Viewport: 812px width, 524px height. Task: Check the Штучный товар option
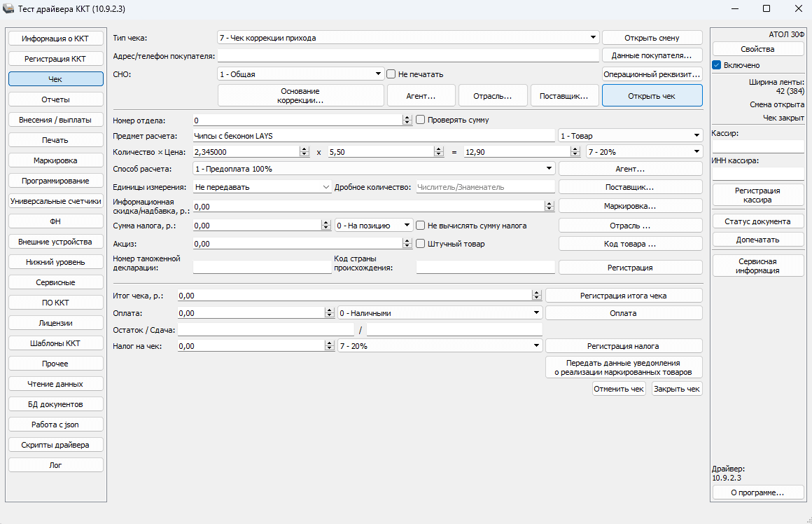coord(421,244)
